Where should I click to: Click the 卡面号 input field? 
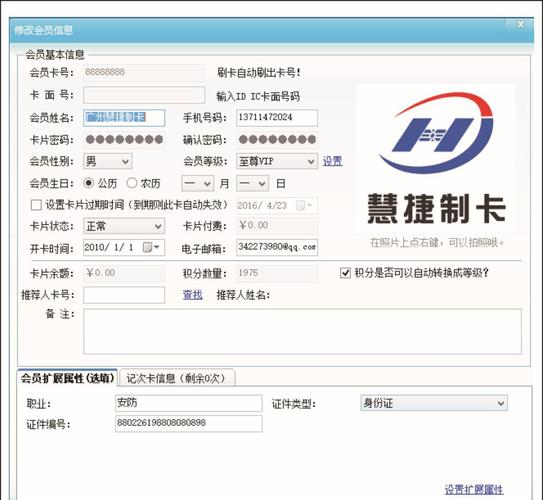(x=144, y=95)
